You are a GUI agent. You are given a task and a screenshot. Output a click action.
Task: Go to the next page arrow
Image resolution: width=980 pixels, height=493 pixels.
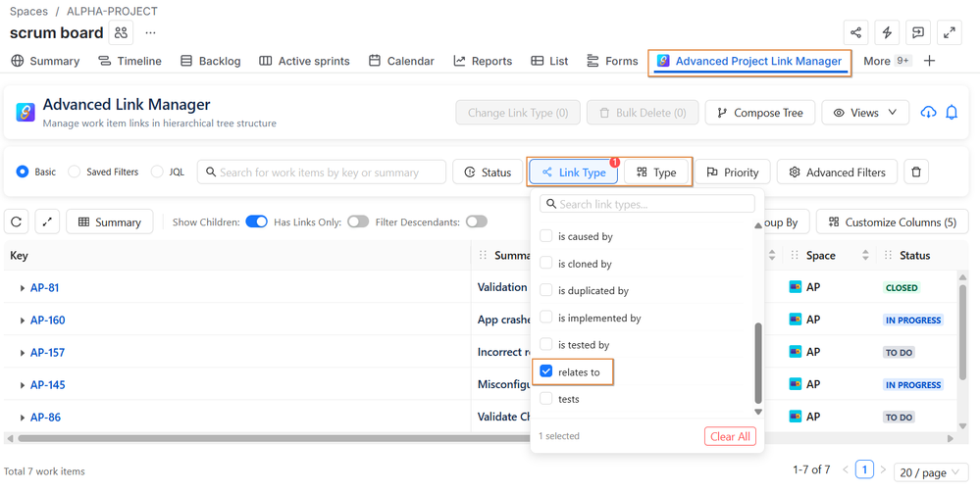point(883,469)
